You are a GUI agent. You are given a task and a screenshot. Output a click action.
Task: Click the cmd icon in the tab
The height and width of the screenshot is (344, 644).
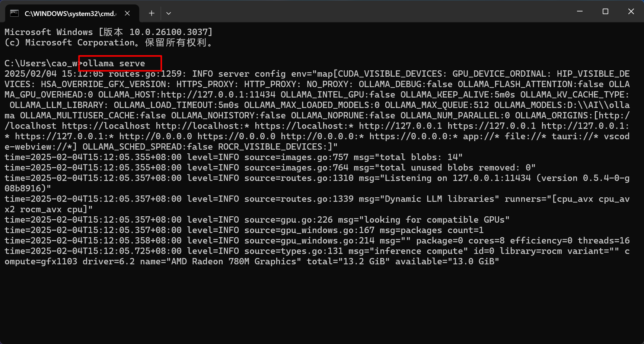coord(14,13)
